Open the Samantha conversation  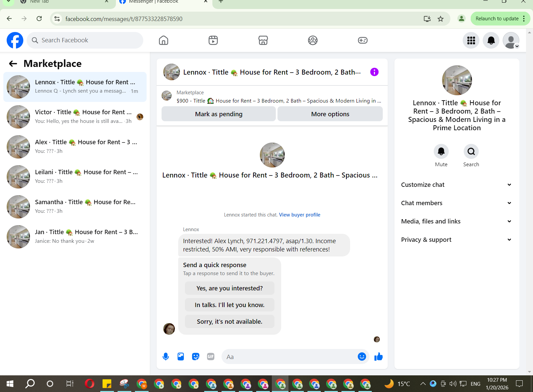coord(75,207)
